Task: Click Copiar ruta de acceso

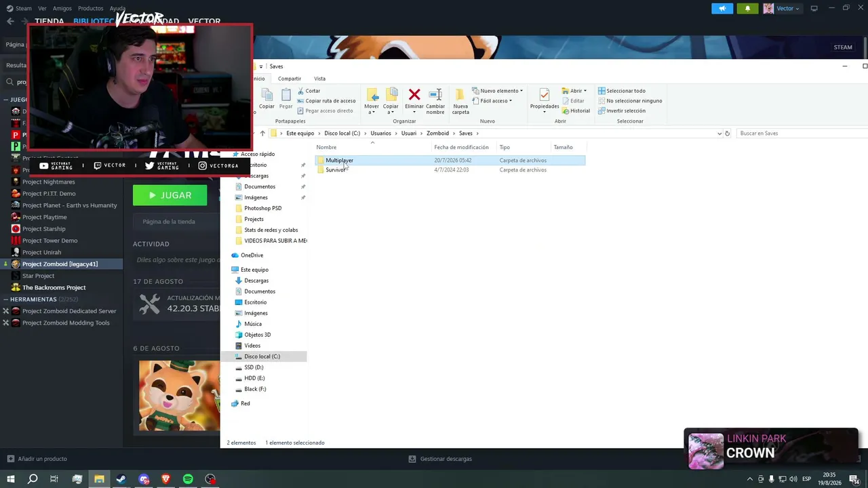Action: click(326, 101)
